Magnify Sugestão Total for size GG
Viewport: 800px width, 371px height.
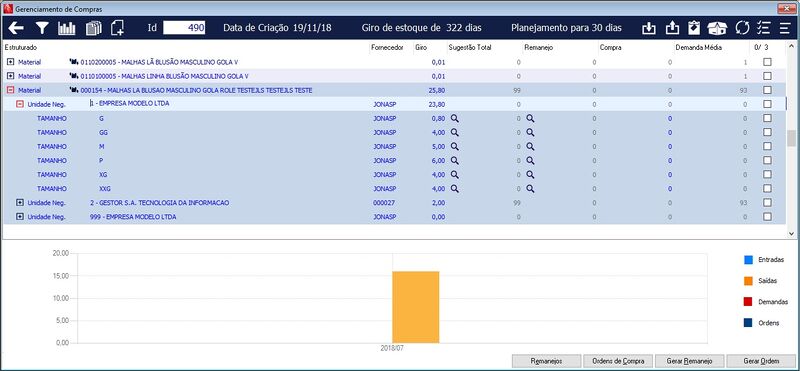[x=455, y=132]
